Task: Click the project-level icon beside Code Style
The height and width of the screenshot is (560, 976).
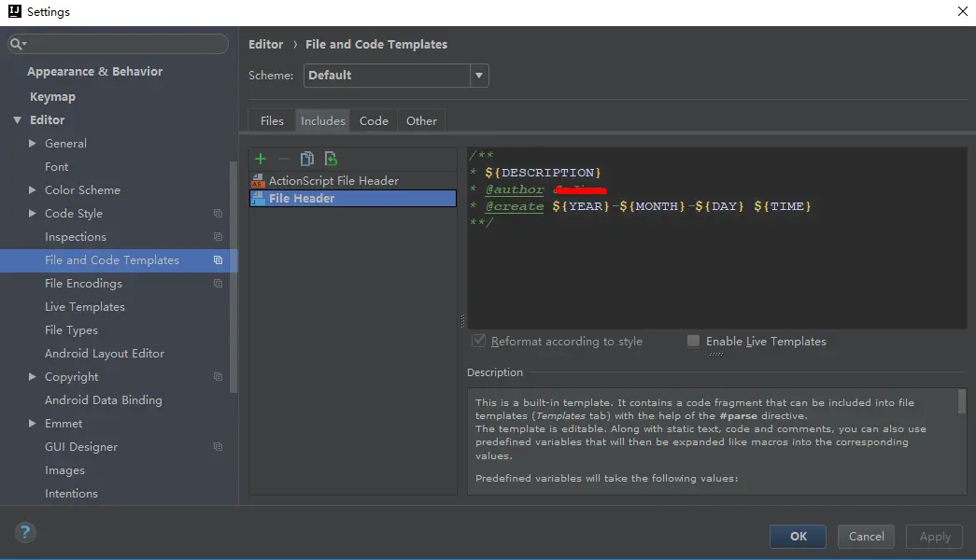Action: (218, 214)
